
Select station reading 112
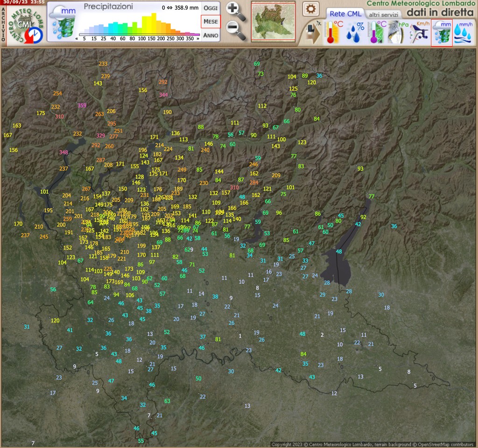point(262,106)
